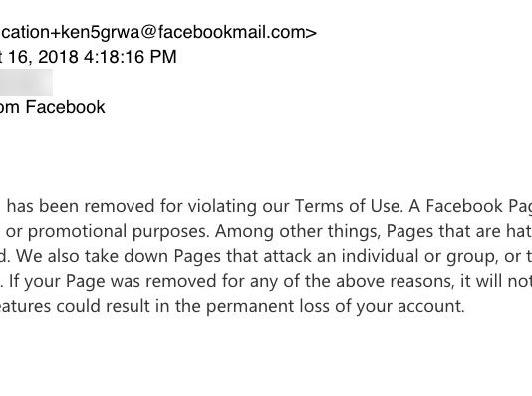532x396 pixels.
Task: Select the year 2018 in the date line
Action: 58,57
